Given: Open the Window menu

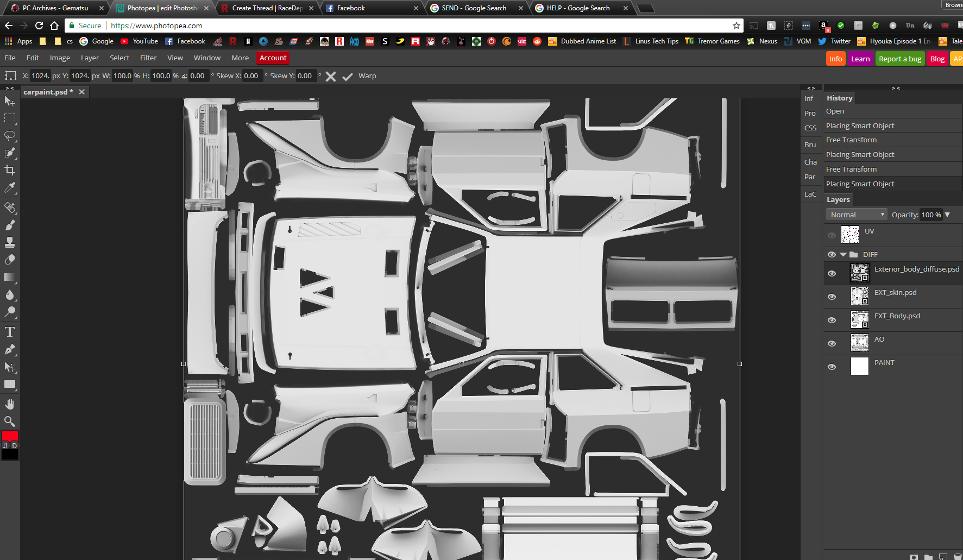Looking at the screenshot, I should point(207,58).
